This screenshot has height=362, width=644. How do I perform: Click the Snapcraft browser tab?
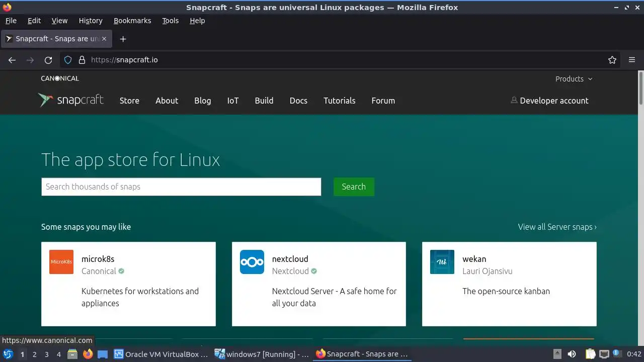(x=57, y=39)
